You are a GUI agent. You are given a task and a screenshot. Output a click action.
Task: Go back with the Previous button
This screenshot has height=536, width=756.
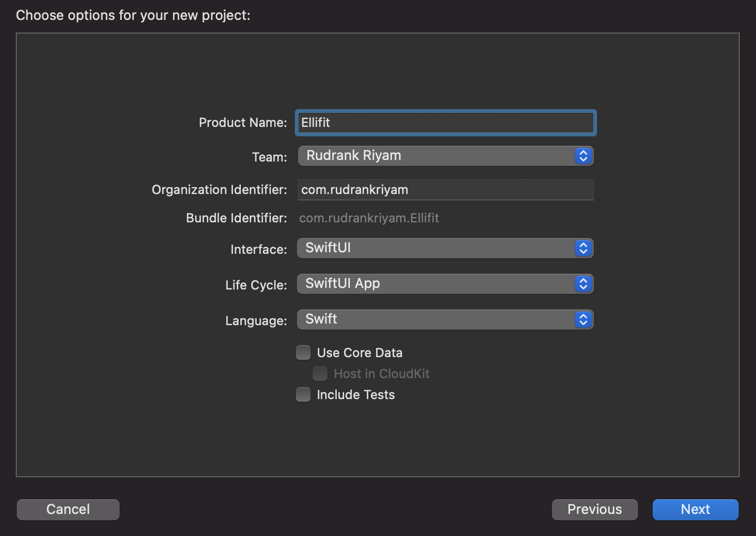(595, 509)
